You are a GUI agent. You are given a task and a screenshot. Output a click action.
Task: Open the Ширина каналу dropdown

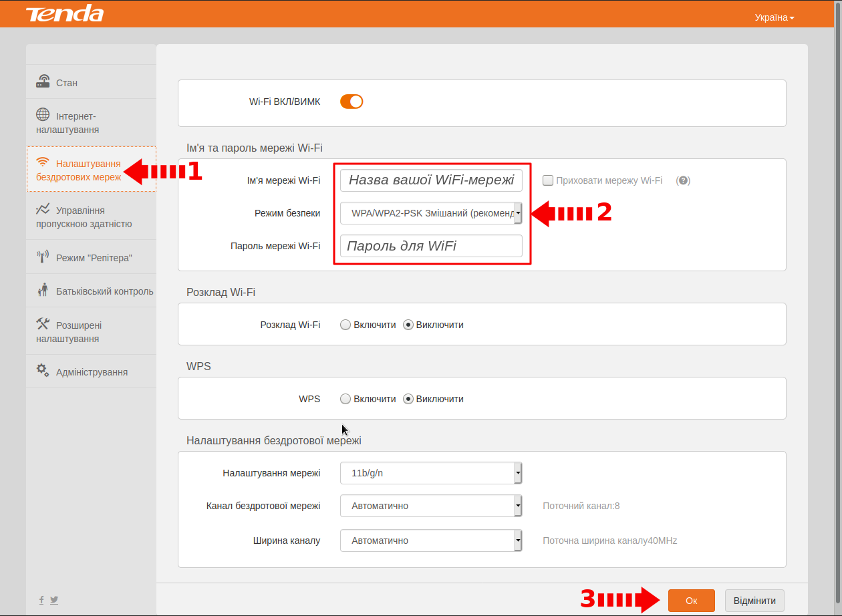[x=431, y=541]
